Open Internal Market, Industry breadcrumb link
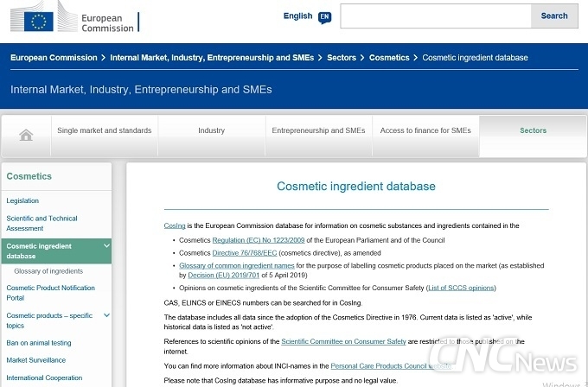Screen dimensions: 588x387 pyautogui.click(x=212, y=58)
